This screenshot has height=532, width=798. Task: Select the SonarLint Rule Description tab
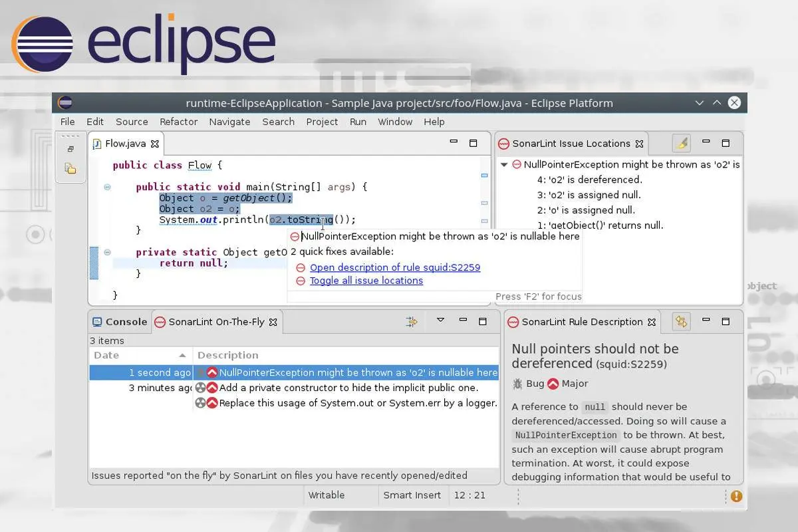coord(582,322)
